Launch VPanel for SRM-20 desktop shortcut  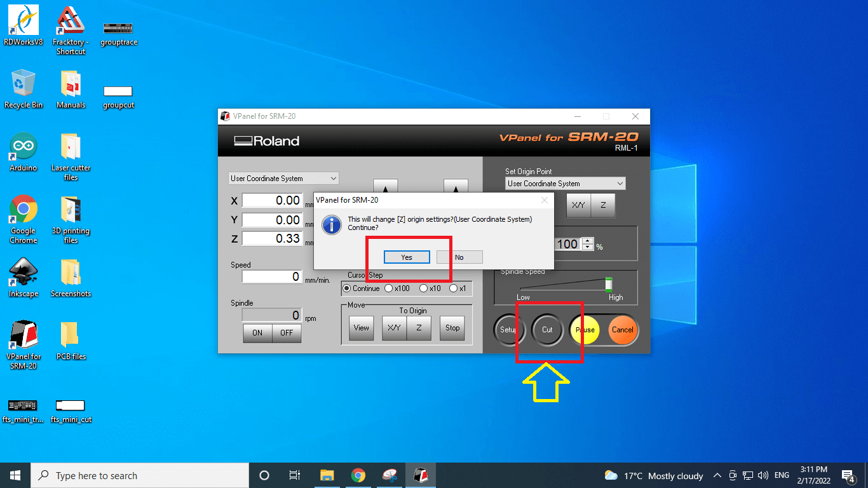(24, 345)
